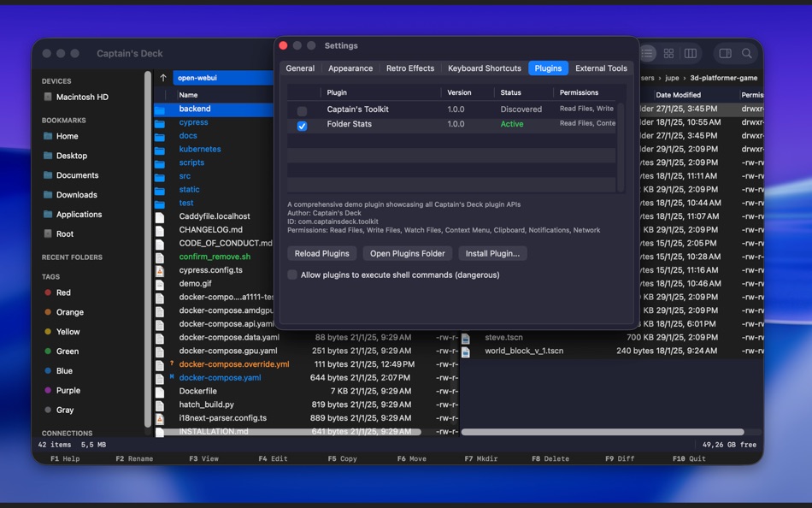Filter by Orange tag
The height and width of the screenshot is (508, 812).
point(64,312)
